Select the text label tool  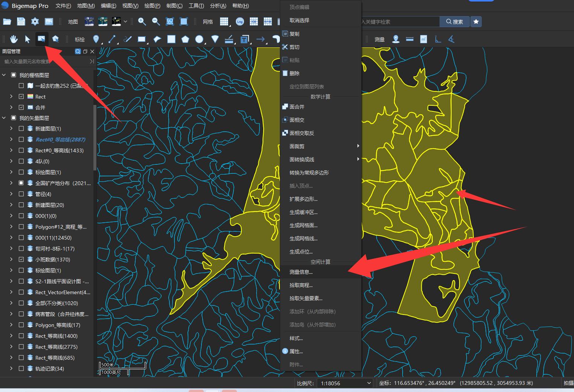click(x=245, y=39)
